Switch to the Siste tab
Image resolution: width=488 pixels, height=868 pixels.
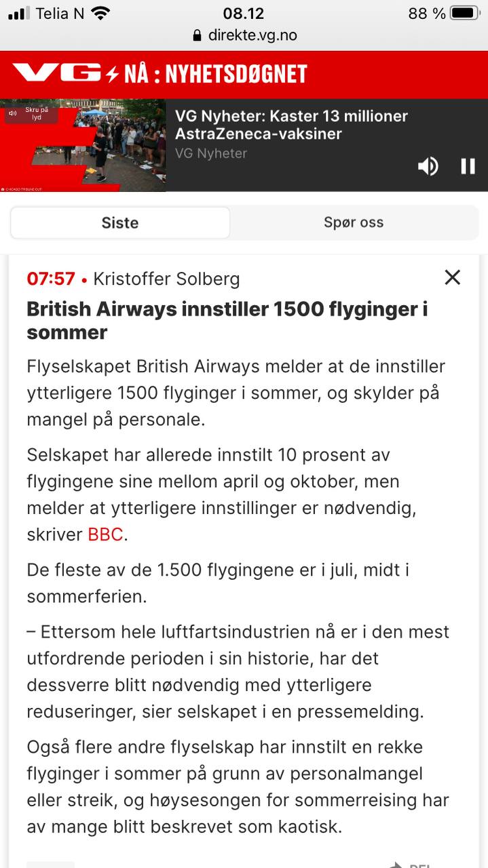pos(120,222)
